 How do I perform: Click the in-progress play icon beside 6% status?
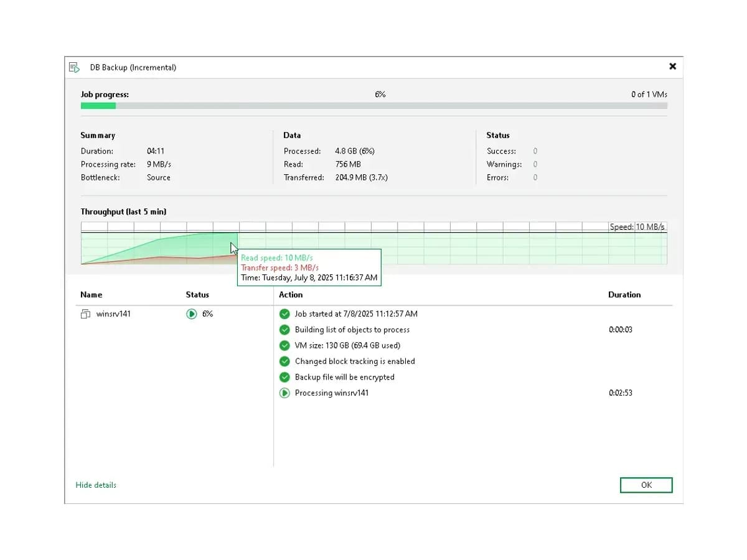[191, 314]
